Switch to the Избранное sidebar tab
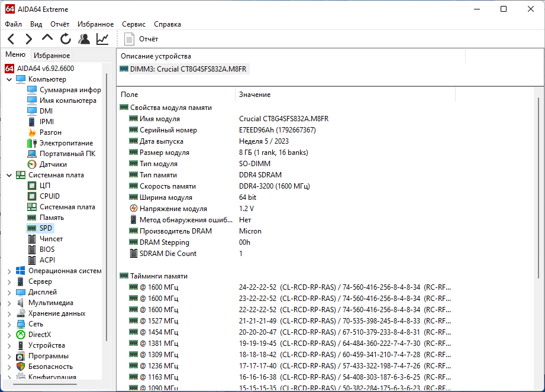Viewport: 545px width, 392px height. coord(52,55)
